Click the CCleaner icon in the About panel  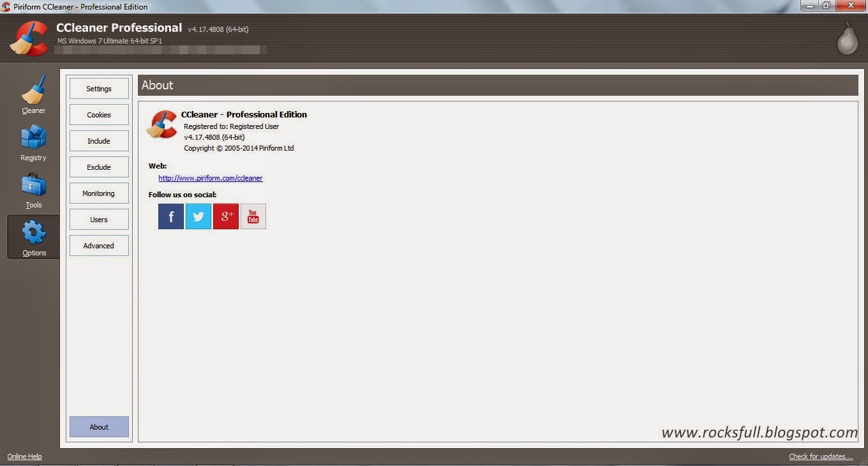point(162,124)
